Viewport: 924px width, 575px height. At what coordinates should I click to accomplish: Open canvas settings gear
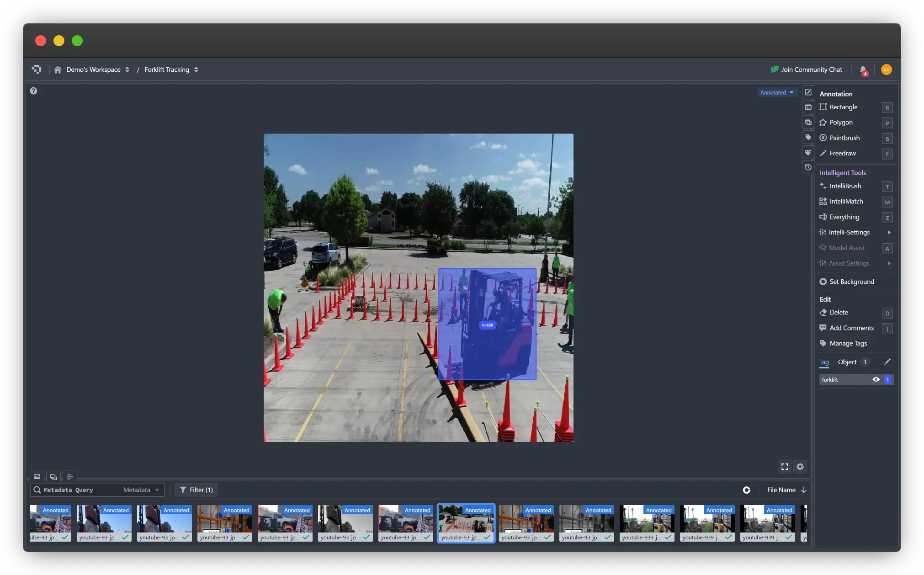[x=800, y=467]
